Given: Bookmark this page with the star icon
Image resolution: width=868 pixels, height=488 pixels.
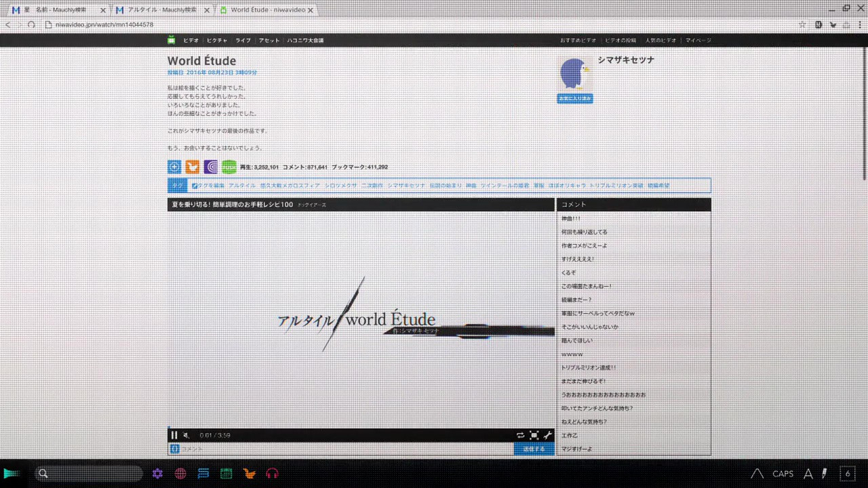Looking at the screenshot, I should (802, 24).
